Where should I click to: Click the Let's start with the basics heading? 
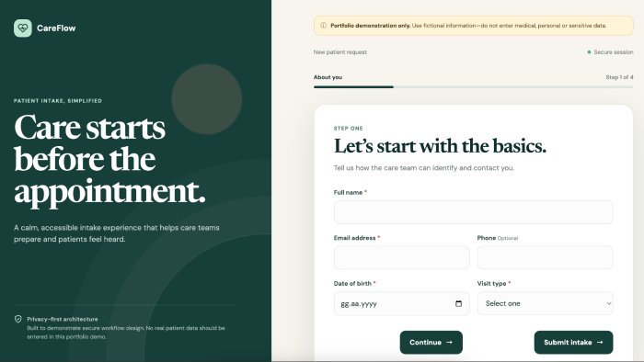pos(440,146)
